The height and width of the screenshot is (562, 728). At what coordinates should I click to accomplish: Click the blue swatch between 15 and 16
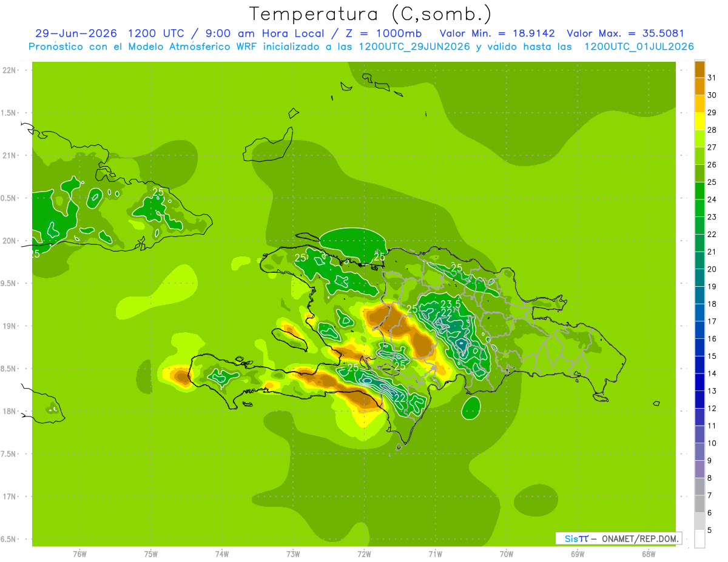pyautogui.click(x=699, y=347)
